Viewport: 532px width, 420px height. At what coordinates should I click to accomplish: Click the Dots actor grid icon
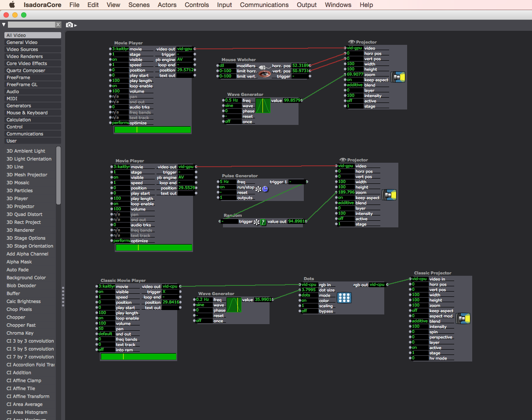tap(344, 298)
